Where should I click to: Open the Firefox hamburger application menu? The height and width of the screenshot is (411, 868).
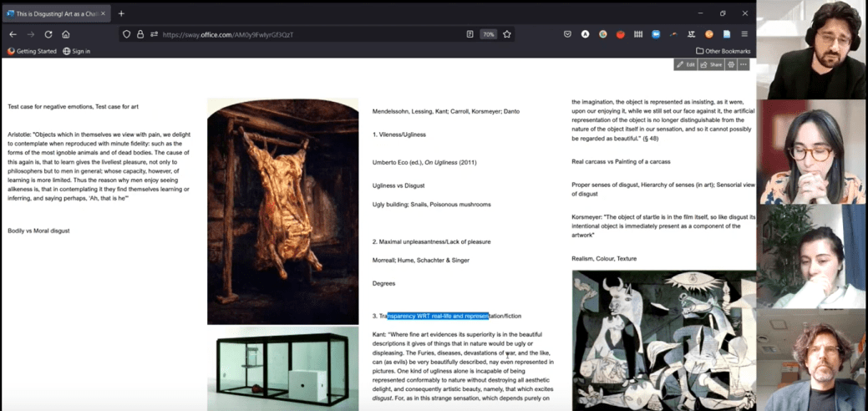(x=744, y=34)
